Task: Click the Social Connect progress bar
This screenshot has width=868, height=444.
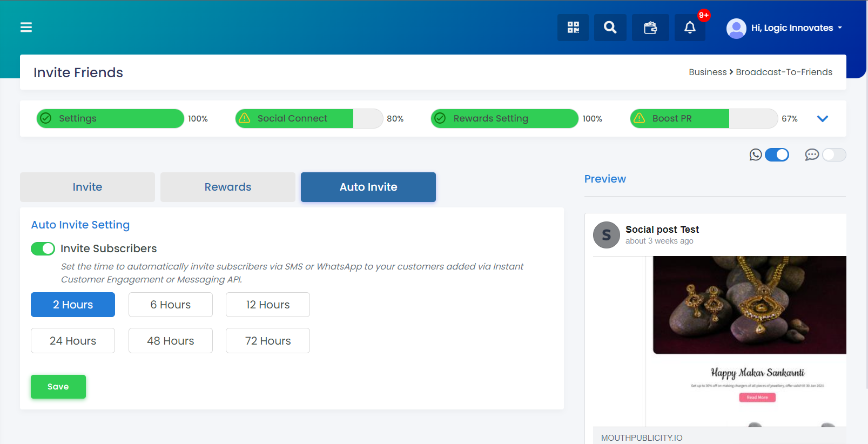Action: tap(309, 118)
